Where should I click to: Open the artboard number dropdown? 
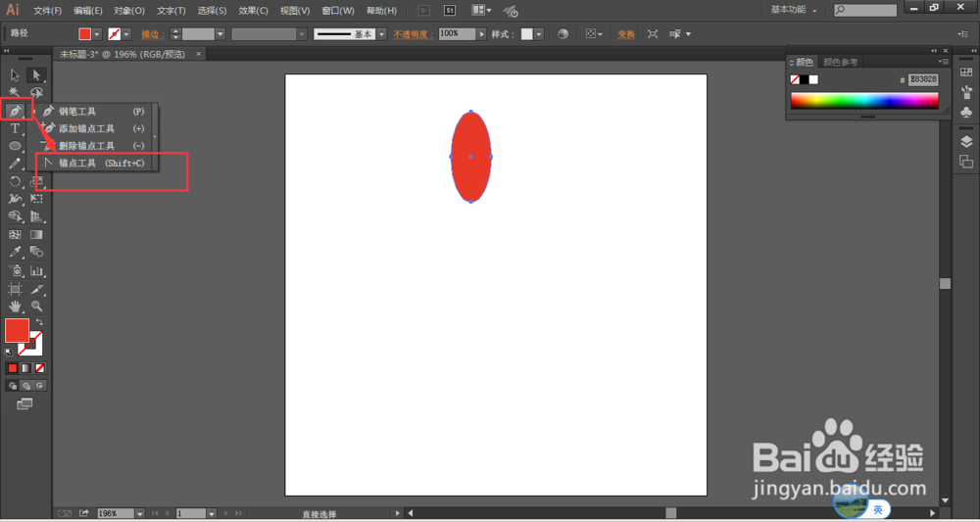tap(212, 513)
